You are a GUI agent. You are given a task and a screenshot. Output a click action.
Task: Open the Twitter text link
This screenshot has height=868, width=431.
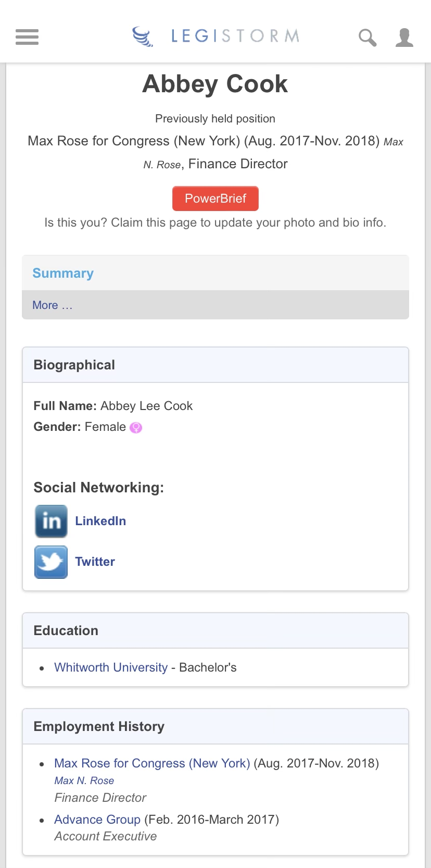point(95,562)
